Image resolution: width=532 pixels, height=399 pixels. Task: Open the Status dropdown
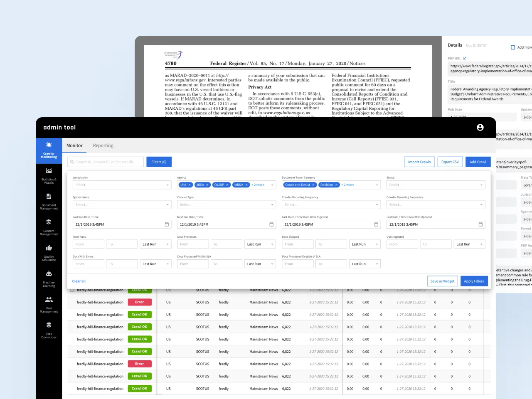click(435, 185)
